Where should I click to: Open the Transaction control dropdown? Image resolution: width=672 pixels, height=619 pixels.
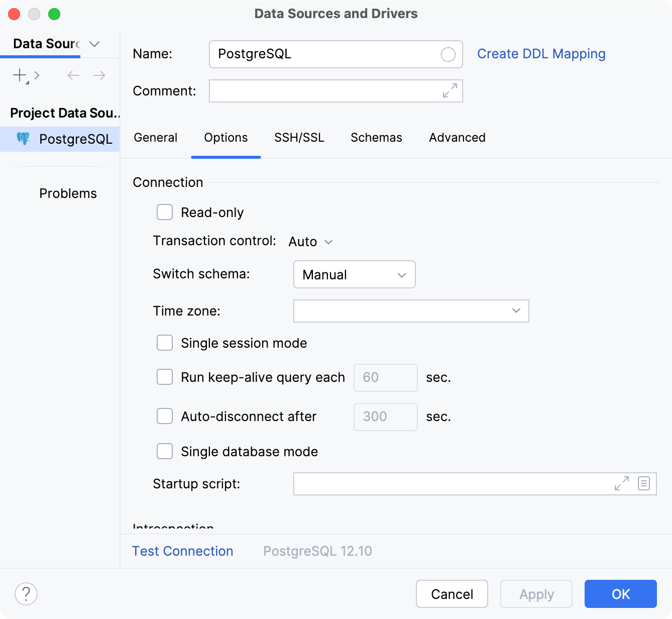point(310,242)
